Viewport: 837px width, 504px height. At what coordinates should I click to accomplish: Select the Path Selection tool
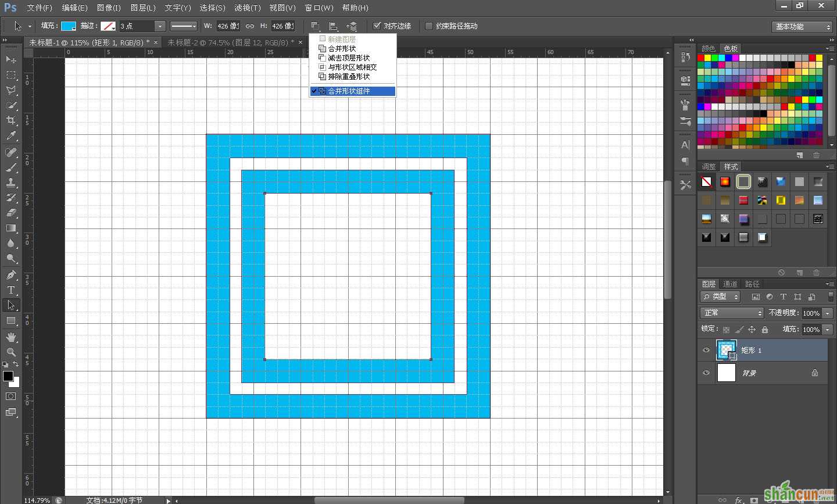(11, 305)
